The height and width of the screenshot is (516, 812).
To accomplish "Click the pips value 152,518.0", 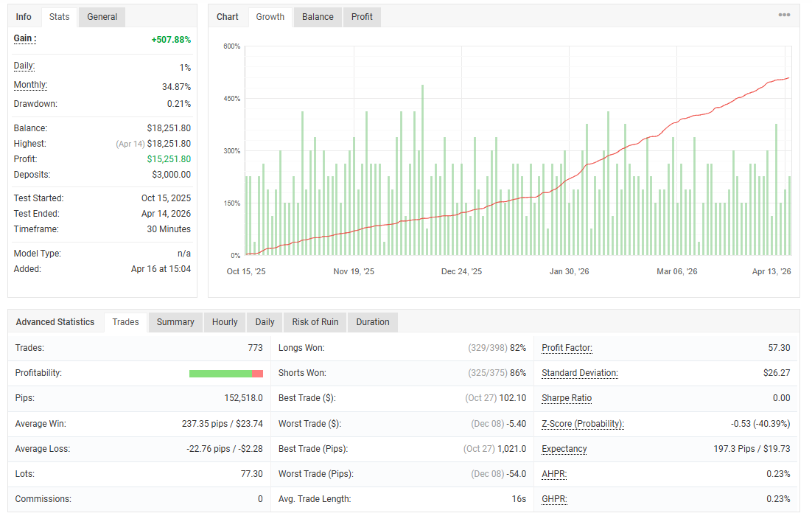I will tap(243, 398).
